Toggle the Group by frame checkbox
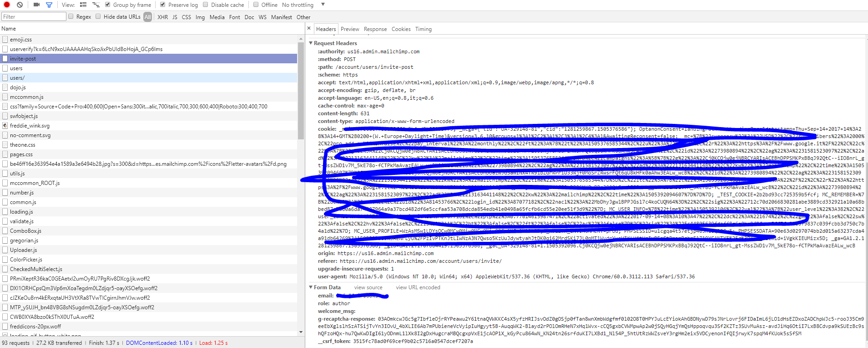Screen dimensions: 868x348 coord(108,5)
